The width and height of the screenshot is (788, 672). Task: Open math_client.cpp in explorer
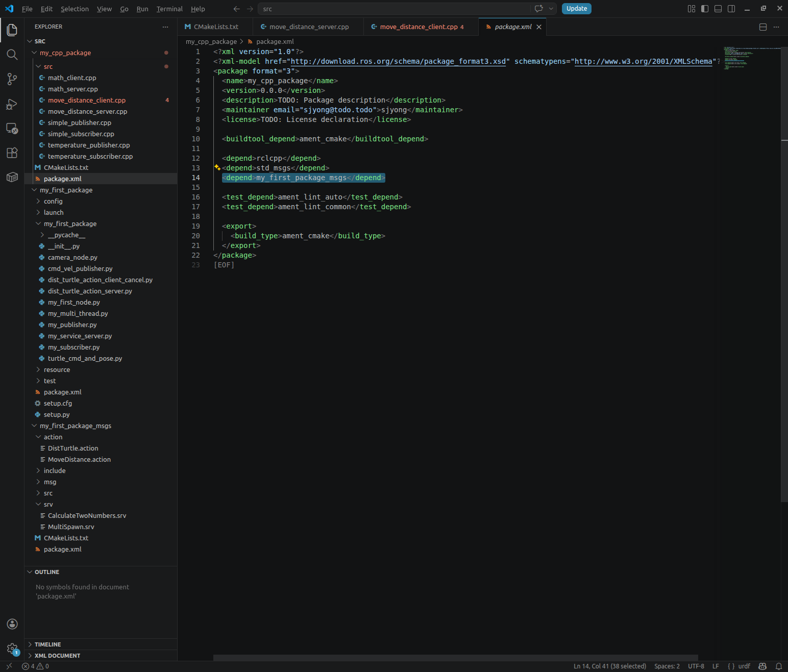72,78
